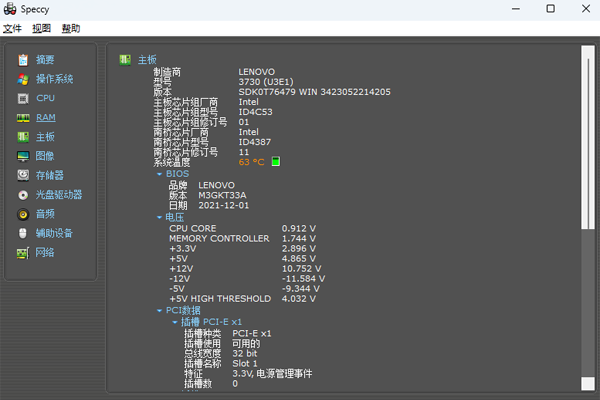
Task: Select the RAM text link in sidebar
Action: tap(46, 118)
